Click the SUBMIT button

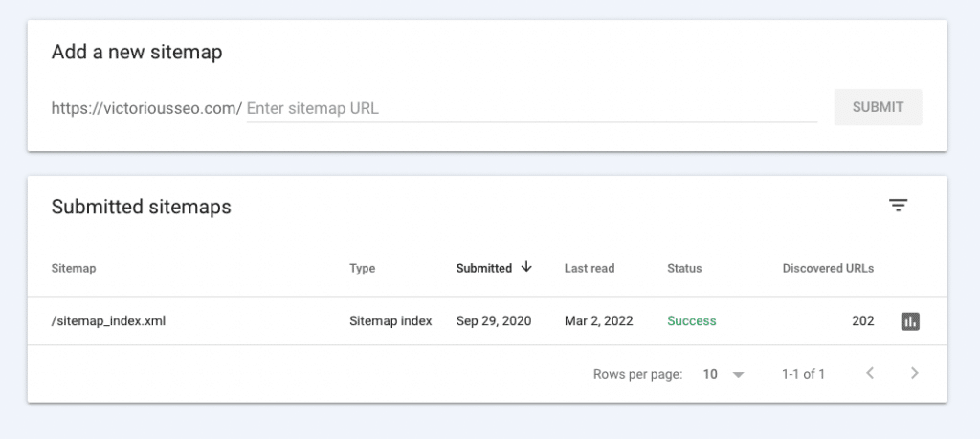[x=878, y=107]
